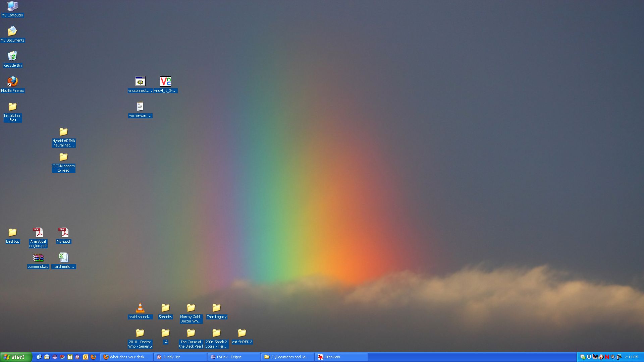This screenshot has width=644, height=362.
Task: Select the Analytical engine.pdf file
Action: (38, 233)
